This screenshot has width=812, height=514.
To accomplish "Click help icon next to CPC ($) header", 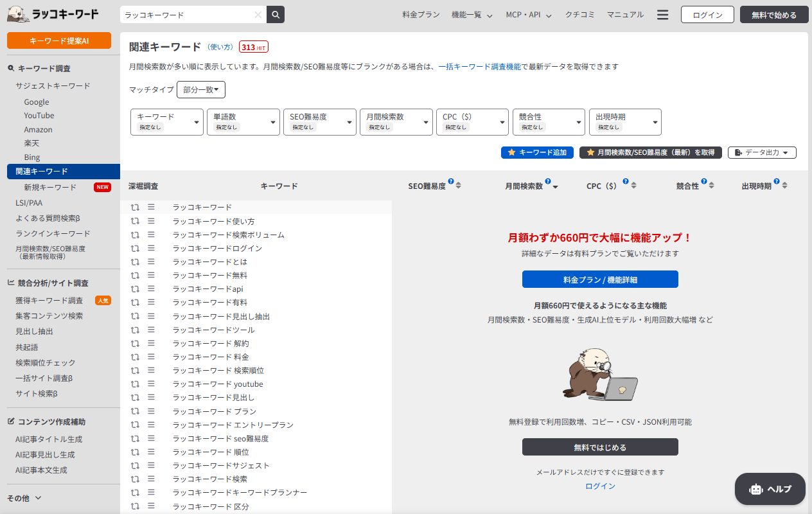I will click(624, 182).
